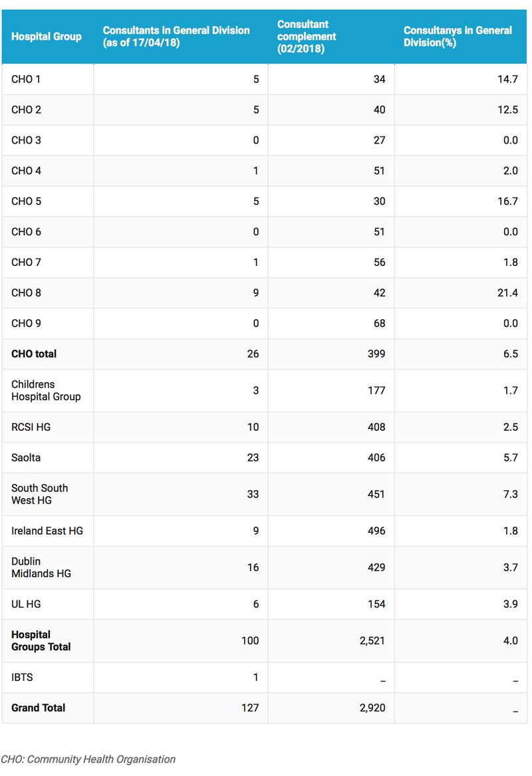
Task: Click the Consultanys in General Division(%) header
Action: pyautogui.click(x=458, y=36)
